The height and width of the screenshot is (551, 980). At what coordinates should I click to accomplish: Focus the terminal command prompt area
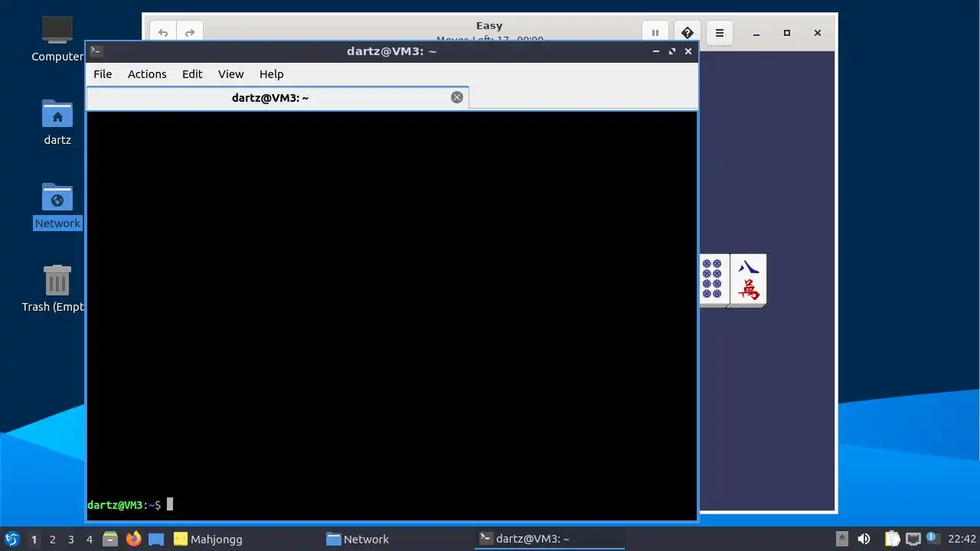[392, 315]
